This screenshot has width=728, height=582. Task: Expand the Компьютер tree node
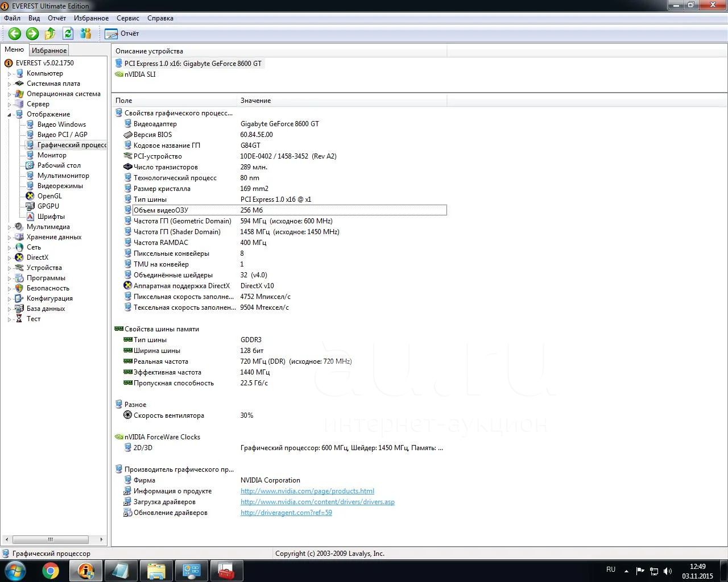point(9,73)
